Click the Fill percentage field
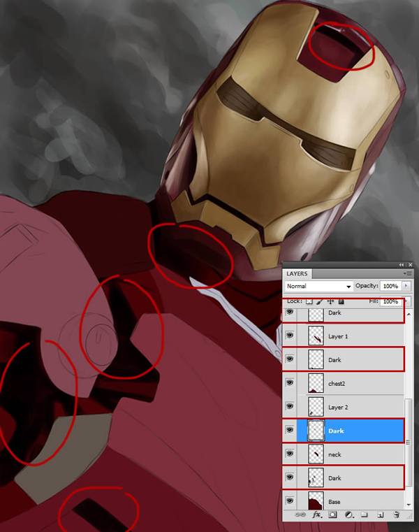 pos(390,301)
